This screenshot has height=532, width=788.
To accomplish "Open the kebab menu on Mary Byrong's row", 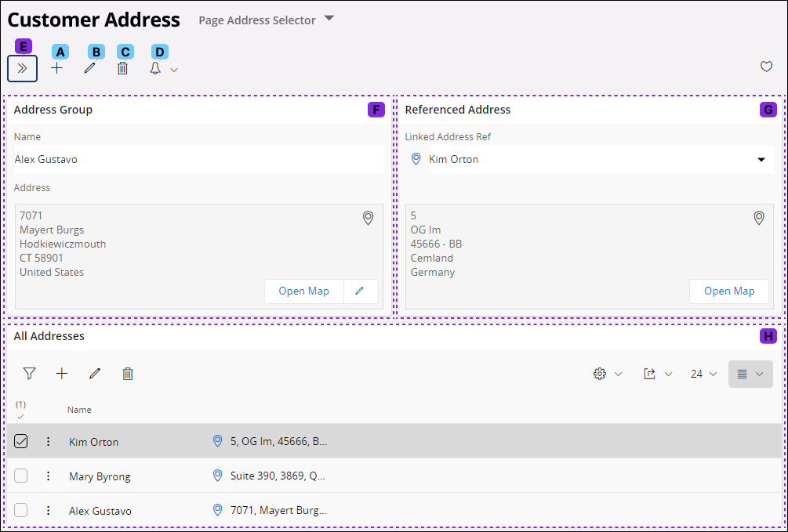I will [x=48, y=476].
